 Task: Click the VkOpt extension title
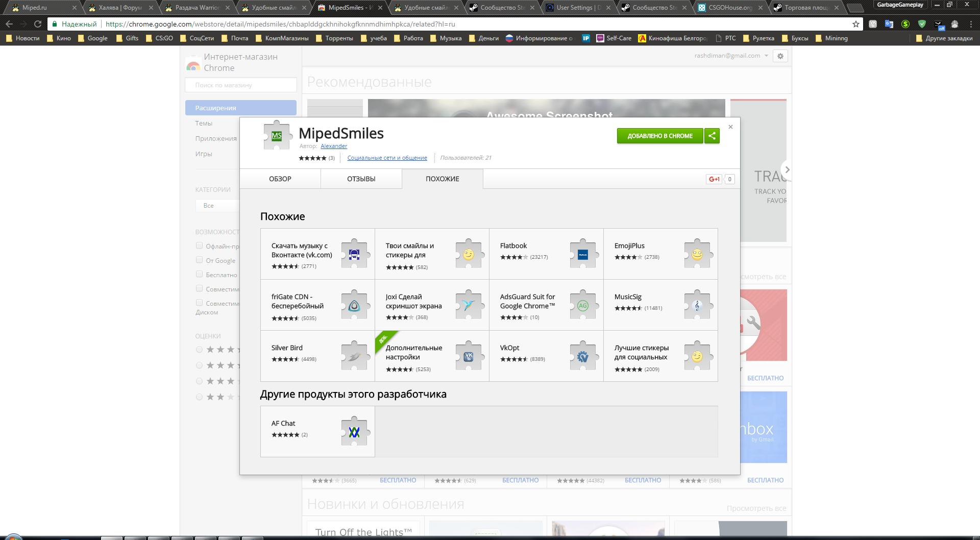pos(509,348)
